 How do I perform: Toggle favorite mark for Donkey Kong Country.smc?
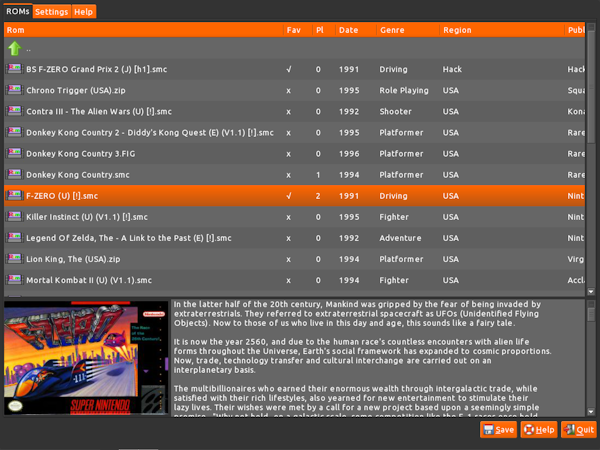(x=289, y=175)
